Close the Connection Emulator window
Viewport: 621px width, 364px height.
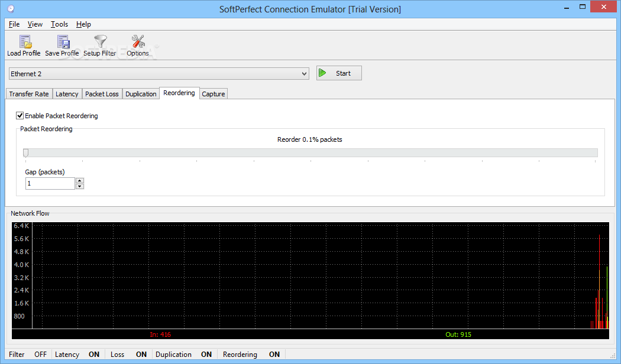tap(604, 6)
